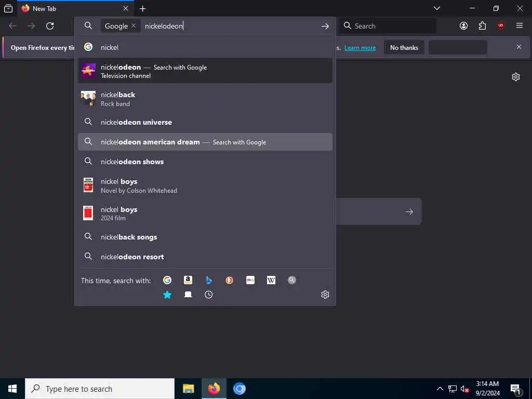Search bookmarks using the blue star icon
This screenshot has height=399, width=532.
[x=167, y=295]
